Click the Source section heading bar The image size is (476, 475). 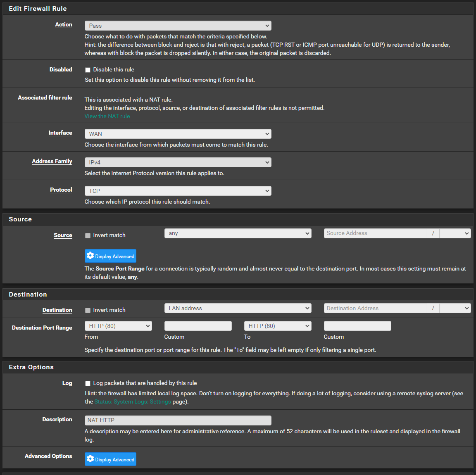pyautogui.click(x=238, y=219)
